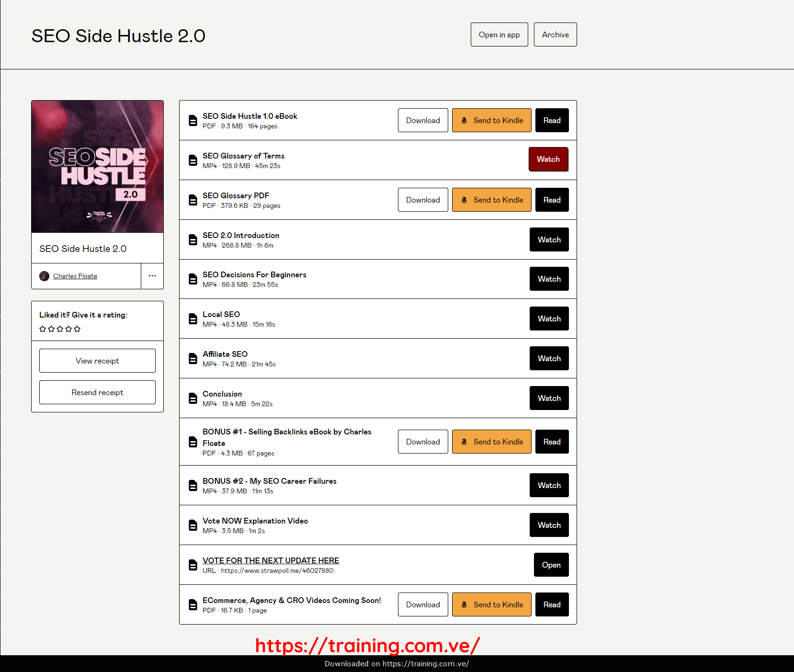Click the Amazon icon in BONUS #1 Send to Kindle

pos(464,442)
